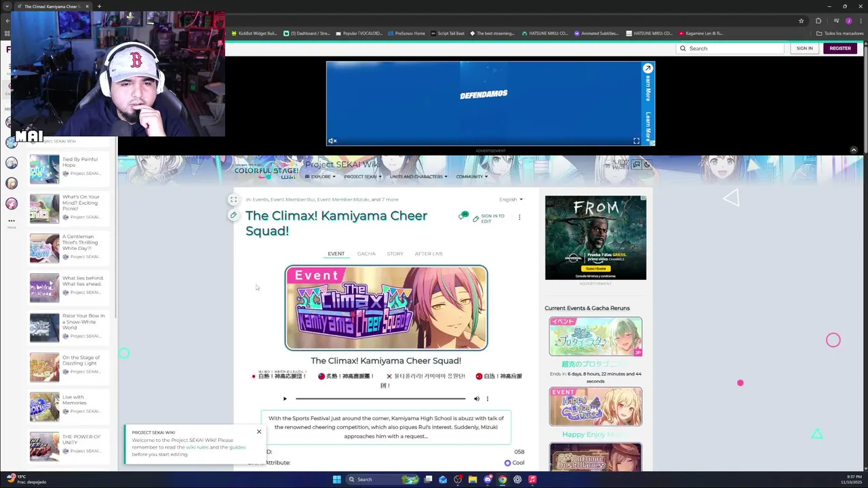This screenshot has width=868, height=488.
Task: Open the browser extensions menu
Action: click(x=818, y=21)
